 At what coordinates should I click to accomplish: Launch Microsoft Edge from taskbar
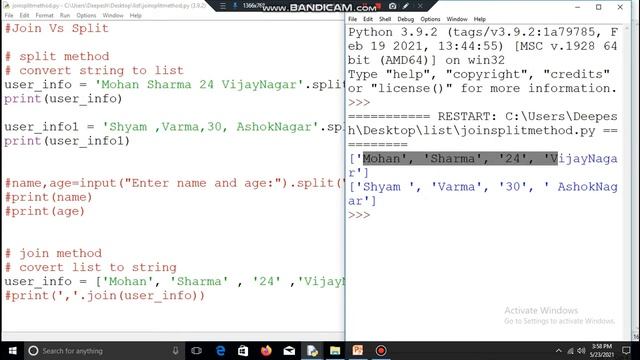(220, 351)
